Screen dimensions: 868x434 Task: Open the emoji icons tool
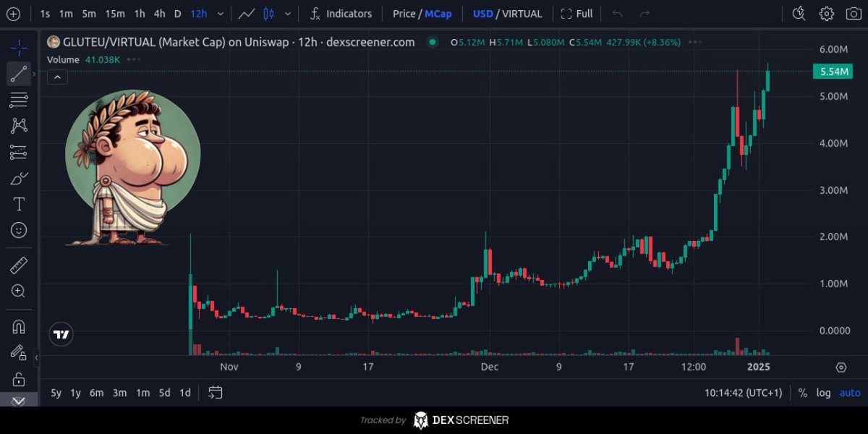pyautogui.click(x=19, y=230)
